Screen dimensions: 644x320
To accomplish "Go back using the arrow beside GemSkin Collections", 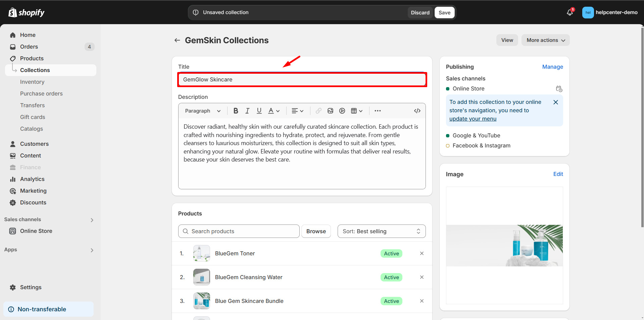I will pos(177,41).
